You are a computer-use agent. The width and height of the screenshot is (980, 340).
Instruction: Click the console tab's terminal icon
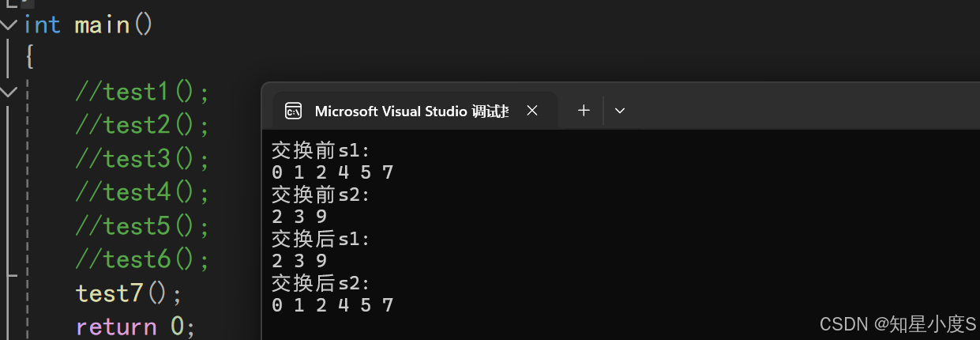pyautogui.click(x=293, y=111)
